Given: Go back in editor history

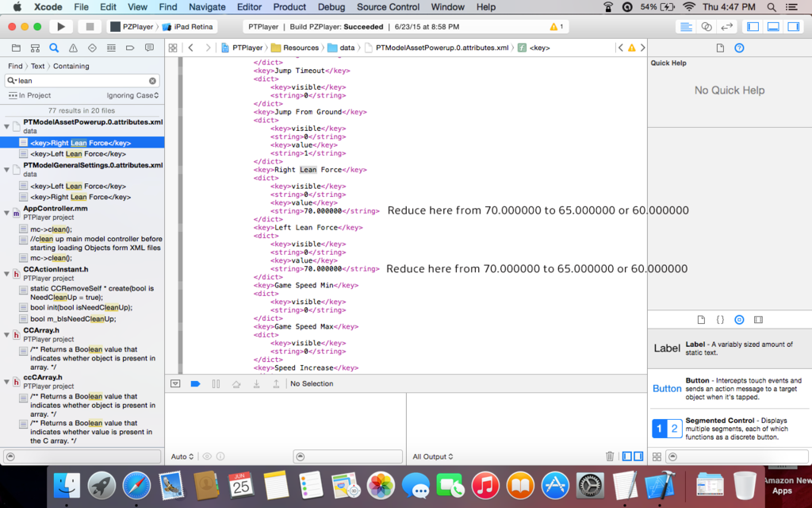Looking at the screenshot, I should point(190,48).
